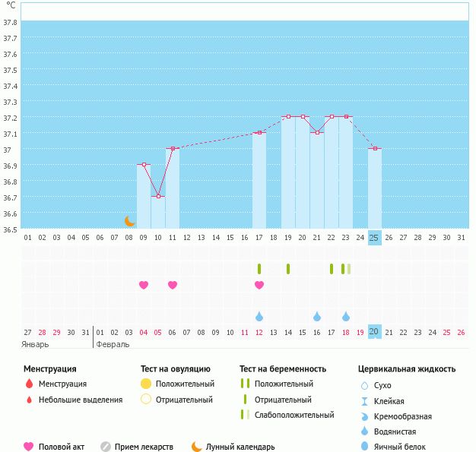
Task: Select the highlighted calendar date 20
Action: pyautogui.click(x=374, y=332)
